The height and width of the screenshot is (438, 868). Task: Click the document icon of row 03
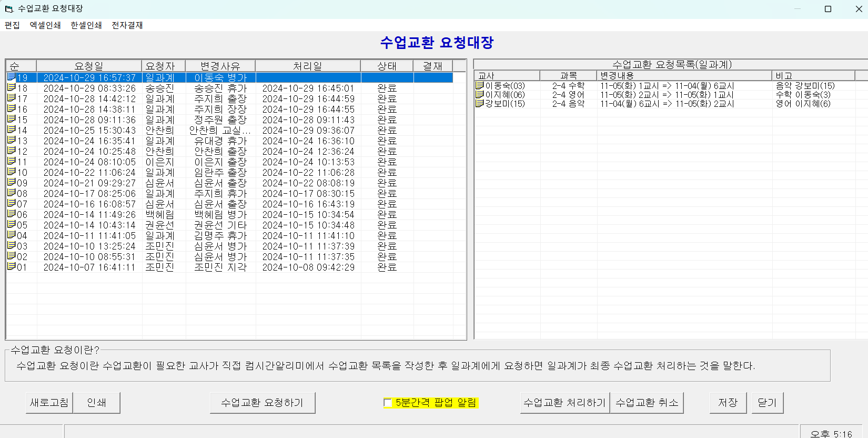pos(12,245)
